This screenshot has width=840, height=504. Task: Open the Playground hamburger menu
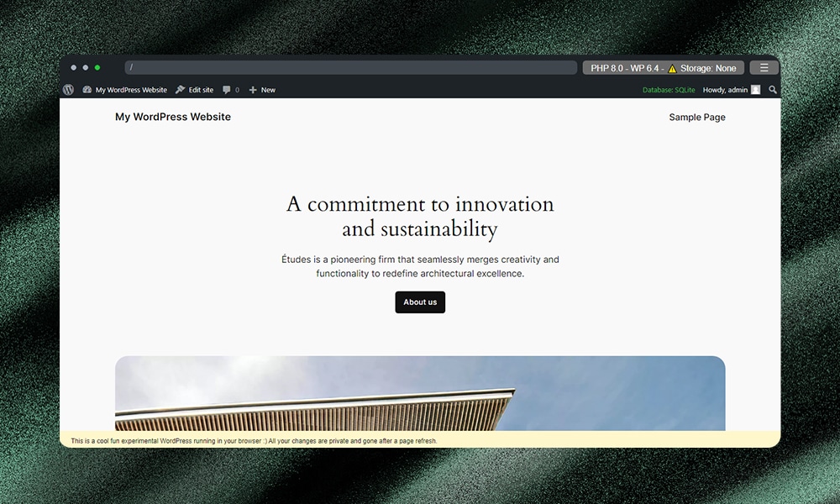click(x=764, y=67)
